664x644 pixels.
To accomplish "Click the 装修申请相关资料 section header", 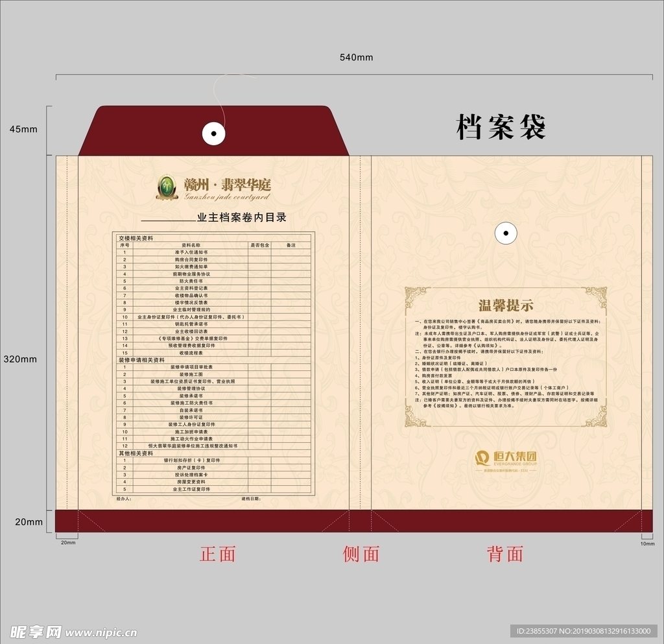I will click(141, 360).
